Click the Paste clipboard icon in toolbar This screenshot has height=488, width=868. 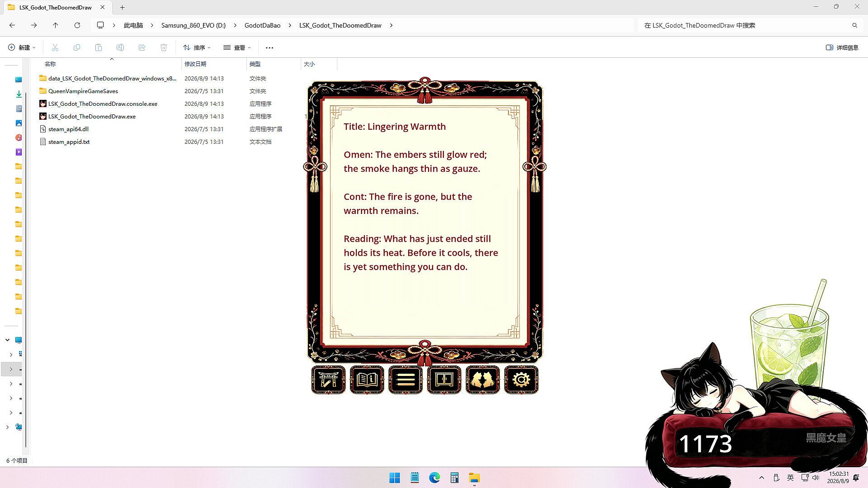click(x=99, y=47)
